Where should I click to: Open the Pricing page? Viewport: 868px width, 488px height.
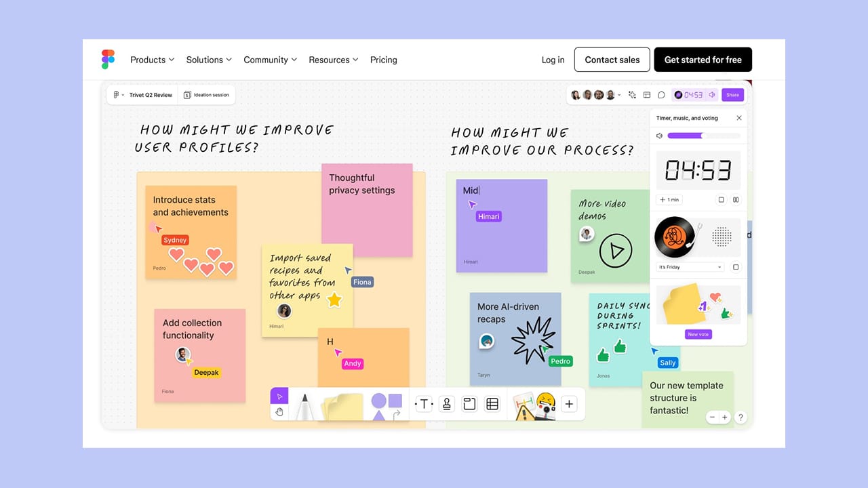383,60
